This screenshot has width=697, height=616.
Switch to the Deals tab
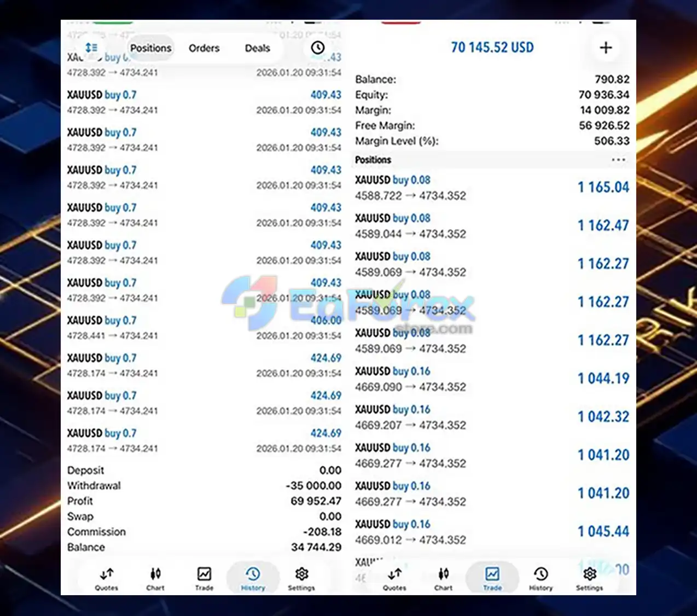point(257,48)
